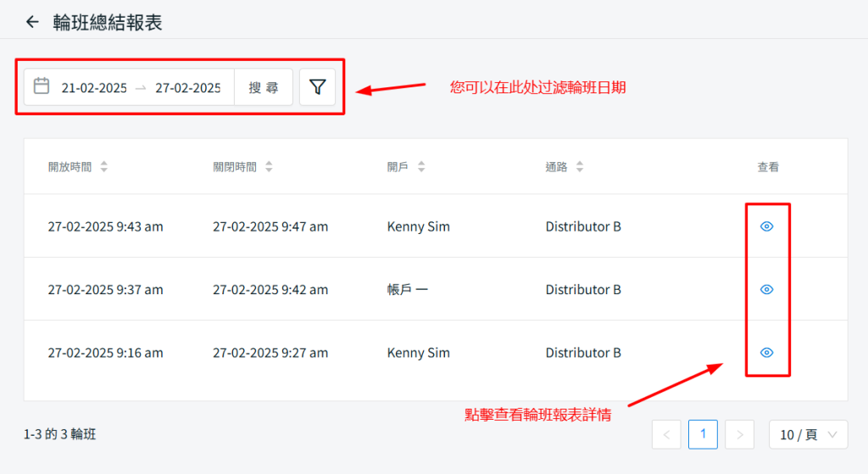Sort by 開戶 column arrows
Viewport: 868px width, 474px height.
pos(421,168)
